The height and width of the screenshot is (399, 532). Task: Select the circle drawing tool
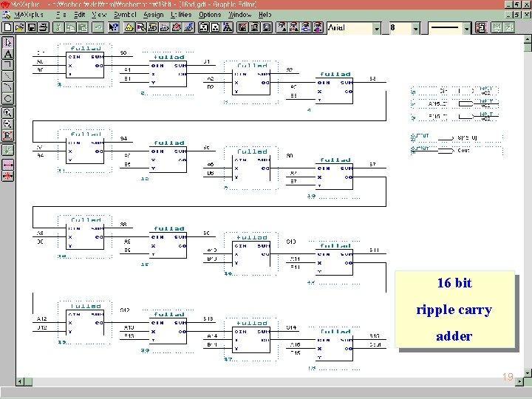coord(8,99)
